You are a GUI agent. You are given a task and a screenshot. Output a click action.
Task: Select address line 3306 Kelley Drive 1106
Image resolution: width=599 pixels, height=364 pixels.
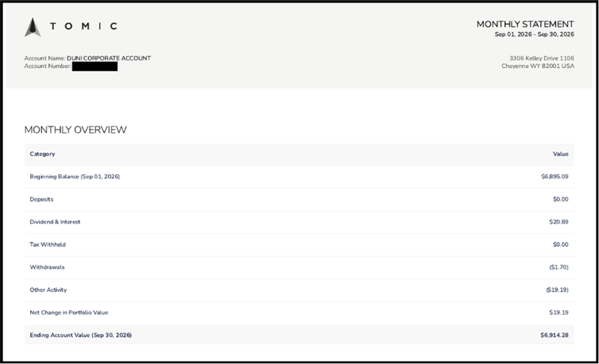pos(542,59)
